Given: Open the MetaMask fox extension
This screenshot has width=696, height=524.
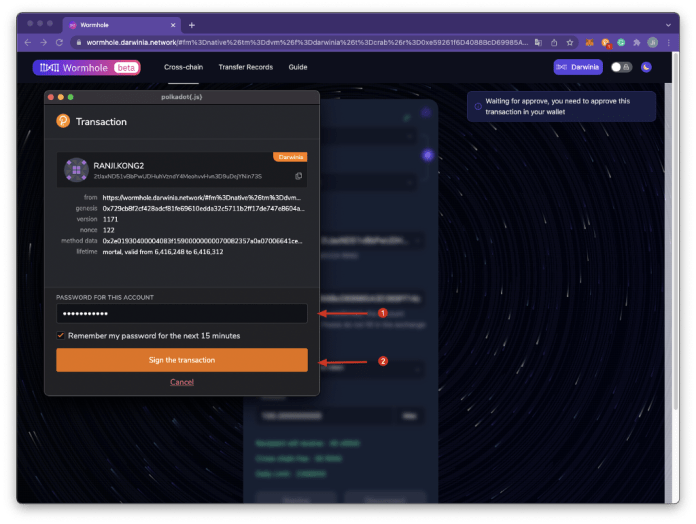Looking at the screenshot, I should coord(589,43).
